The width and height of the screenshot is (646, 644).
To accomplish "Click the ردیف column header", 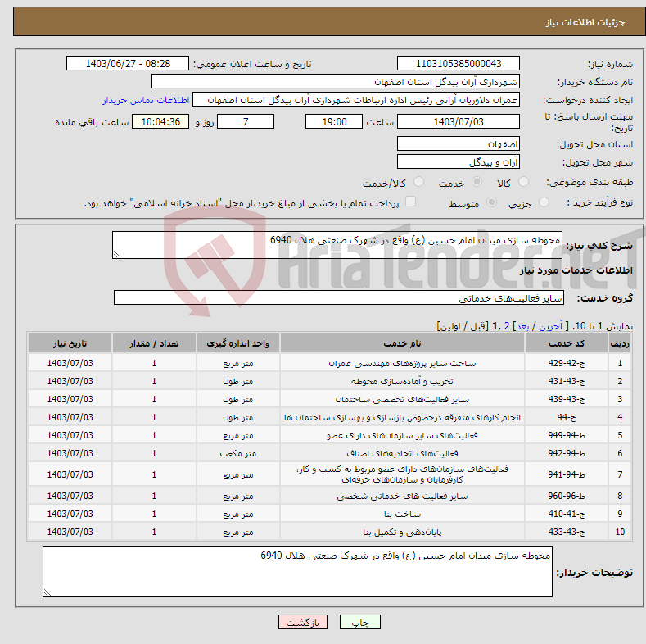I will point(620,343).
